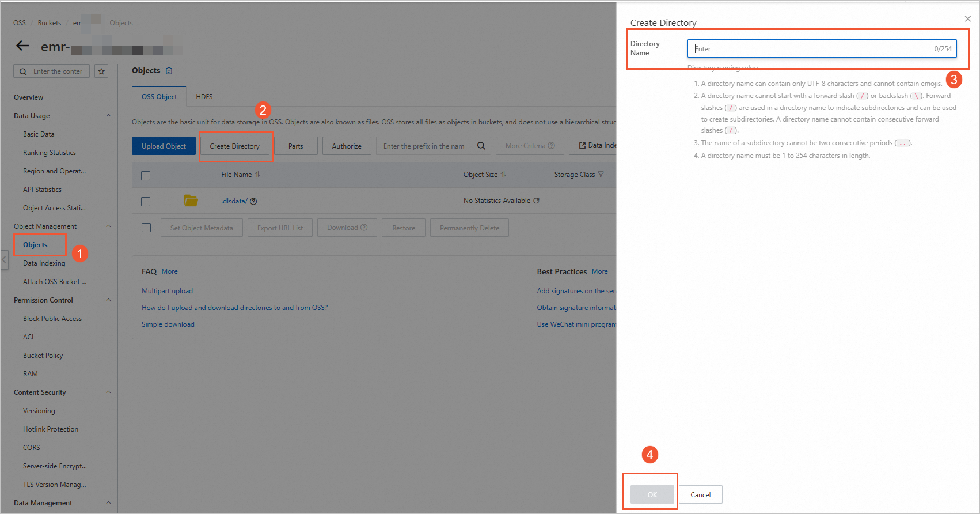This screenshot has width=980, height=514.
Task: Open Ranking Statistics in the sidebar
Action: pos(50,153)
